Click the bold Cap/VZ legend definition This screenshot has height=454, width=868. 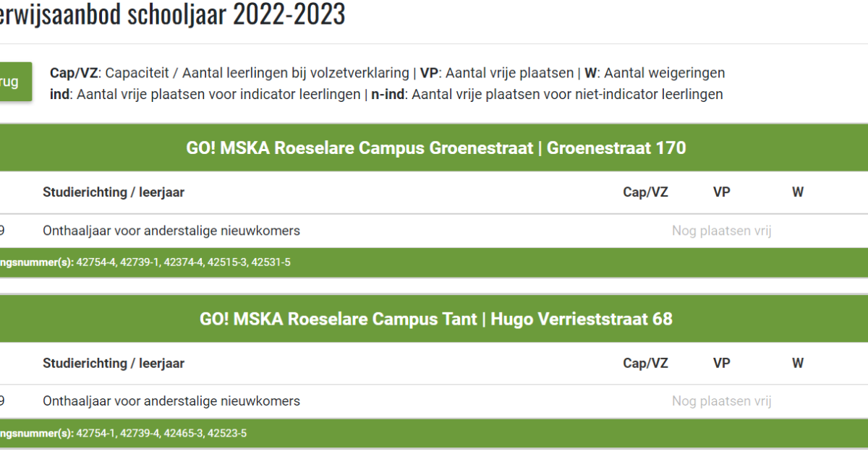(75, 73)
